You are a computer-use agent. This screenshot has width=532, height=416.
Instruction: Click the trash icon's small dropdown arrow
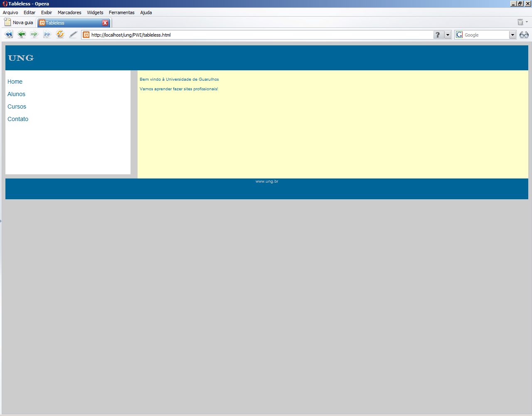point(527,22)
